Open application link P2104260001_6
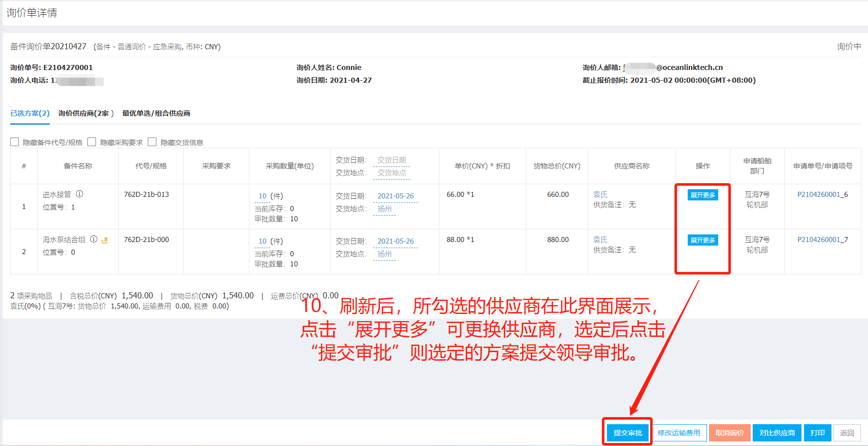868x446 pixels. point(823,194)
